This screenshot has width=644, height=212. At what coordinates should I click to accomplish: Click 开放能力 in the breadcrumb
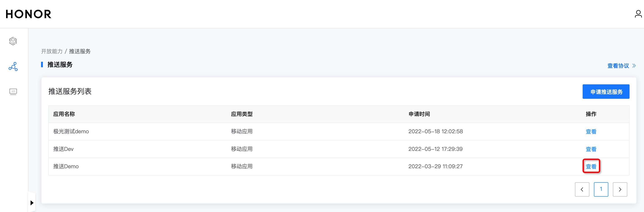click(x=52, y=51)
